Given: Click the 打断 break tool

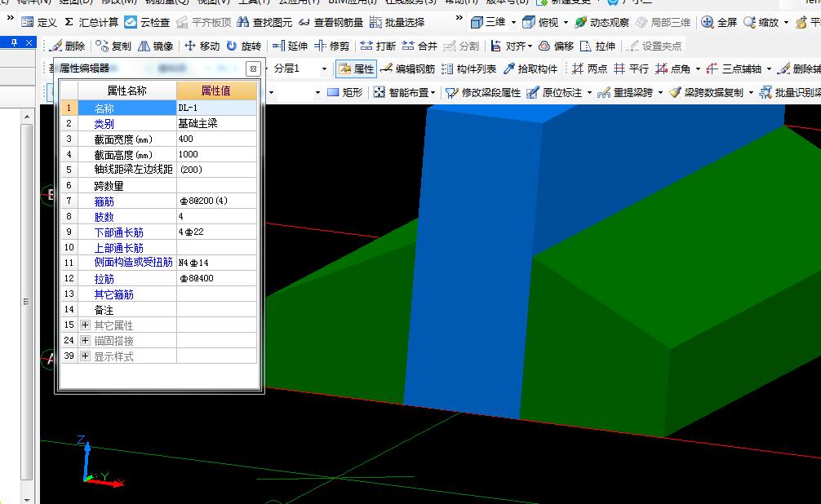Looking at the screenshot, I should 378,46.
